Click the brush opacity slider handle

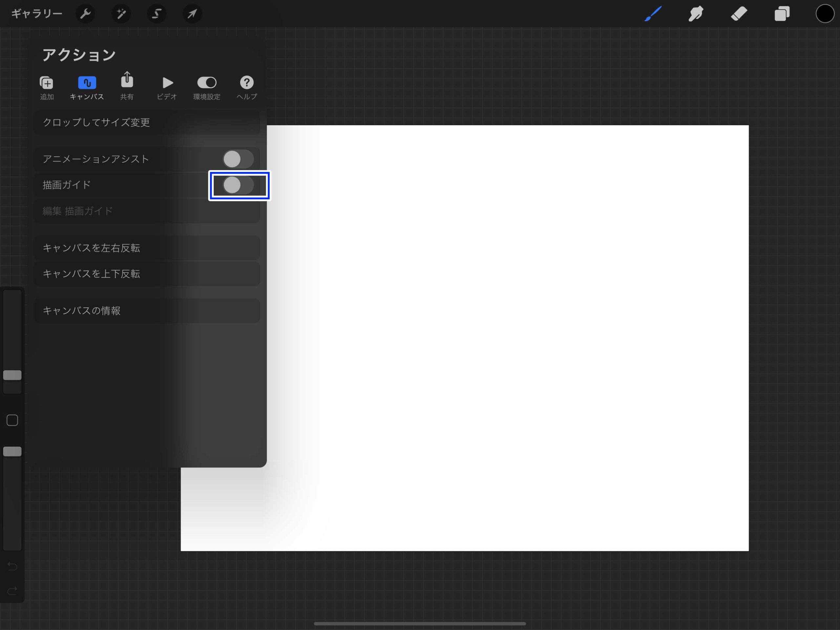click(12, 451)
